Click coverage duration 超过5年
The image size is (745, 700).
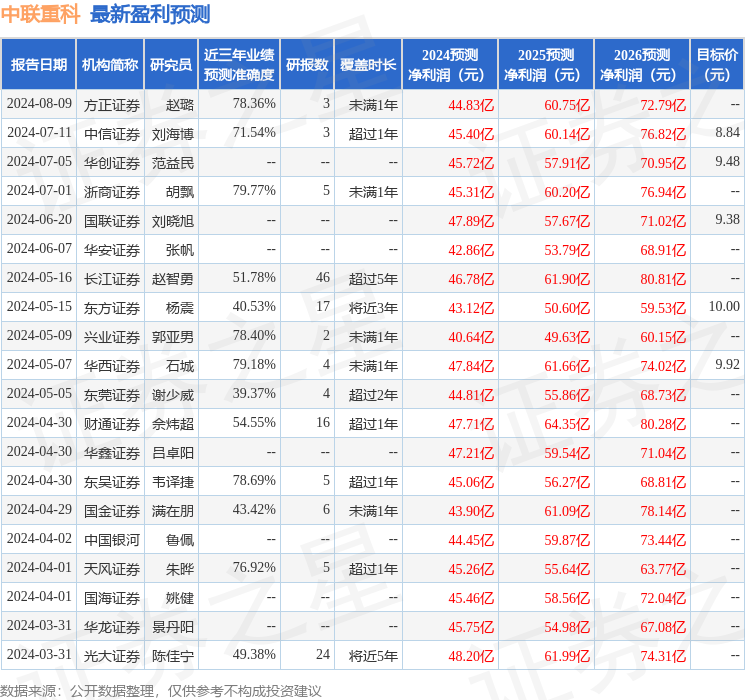373,279
